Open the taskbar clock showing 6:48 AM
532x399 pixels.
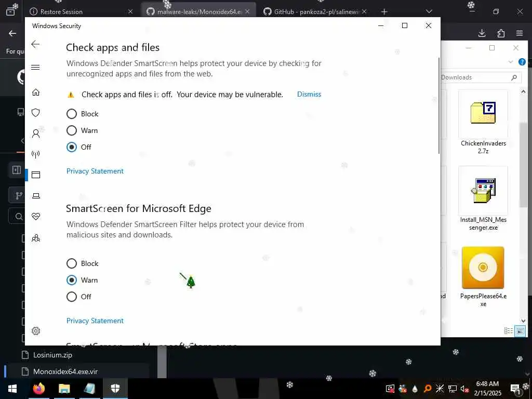pos(487,389)
